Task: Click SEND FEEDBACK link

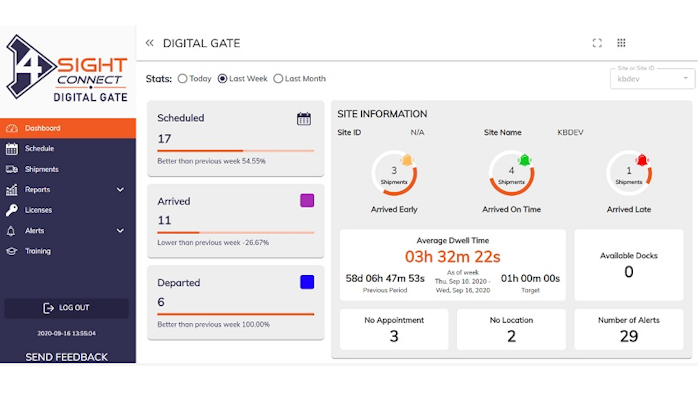Action: pyautogui.click(x=67, y=357)
